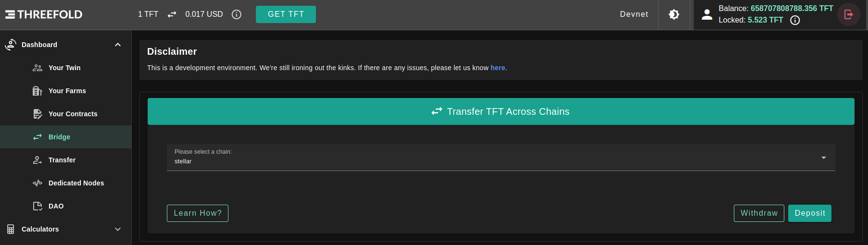Open the chain selection dropdown
This screenshot has height=245, width=868.
click(501, 158)
